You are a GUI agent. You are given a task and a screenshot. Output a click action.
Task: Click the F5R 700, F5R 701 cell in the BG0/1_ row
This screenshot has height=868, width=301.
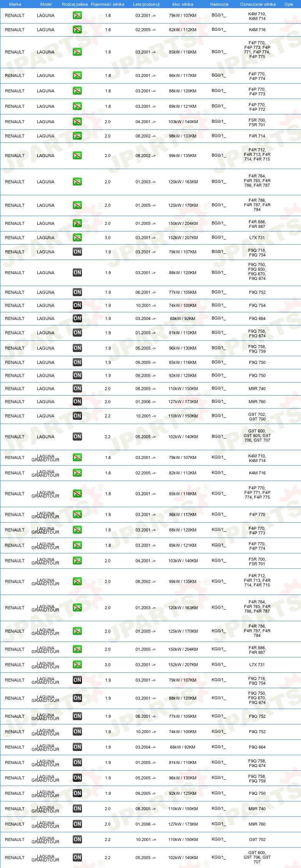tap(257, 122)
